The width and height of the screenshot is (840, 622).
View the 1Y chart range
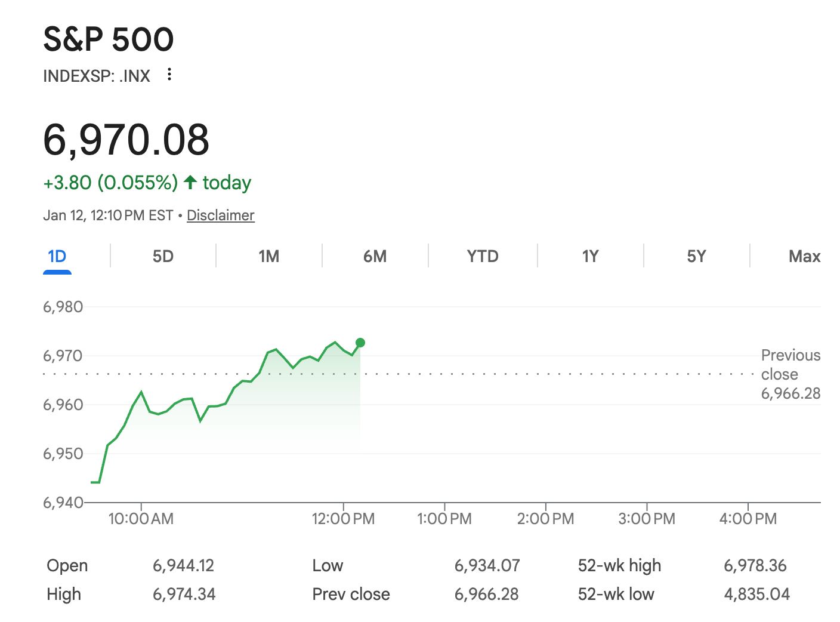590,257
